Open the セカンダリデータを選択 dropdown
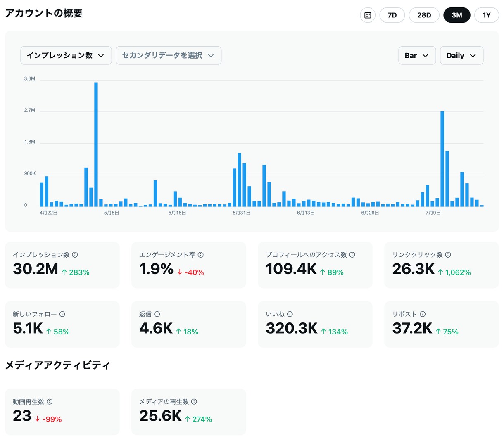 tap(169, 55)
